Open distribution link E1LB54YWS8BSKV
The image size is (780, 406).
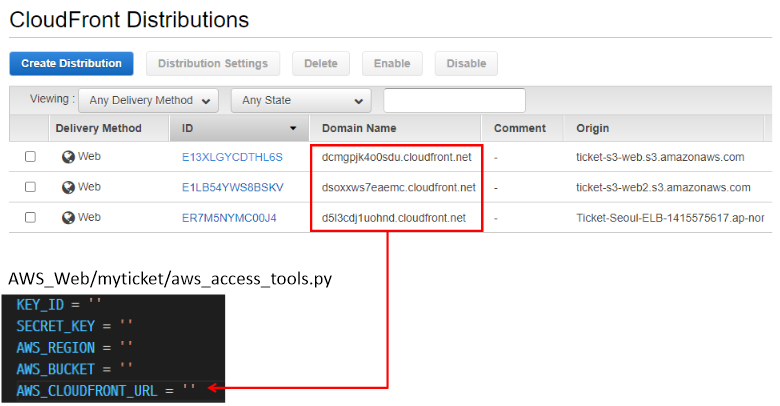(x=233, y=188)
